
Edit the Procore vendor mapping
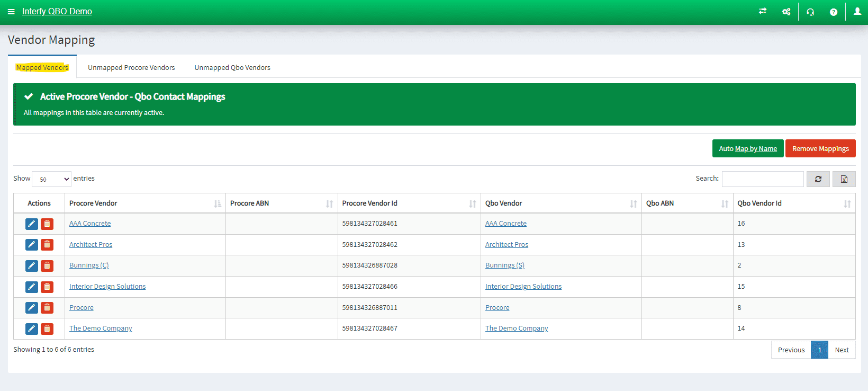[32, 308]
